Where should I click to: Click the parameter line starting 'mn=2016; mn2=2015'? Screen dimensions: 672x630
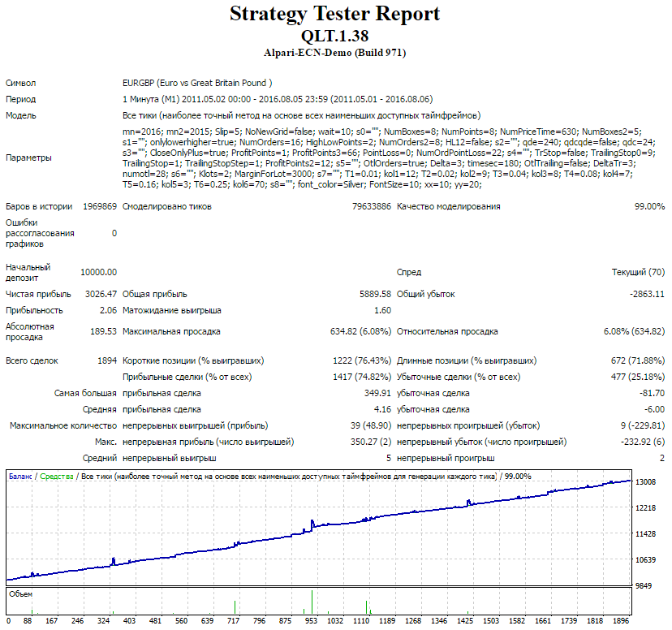pos(382,132)
